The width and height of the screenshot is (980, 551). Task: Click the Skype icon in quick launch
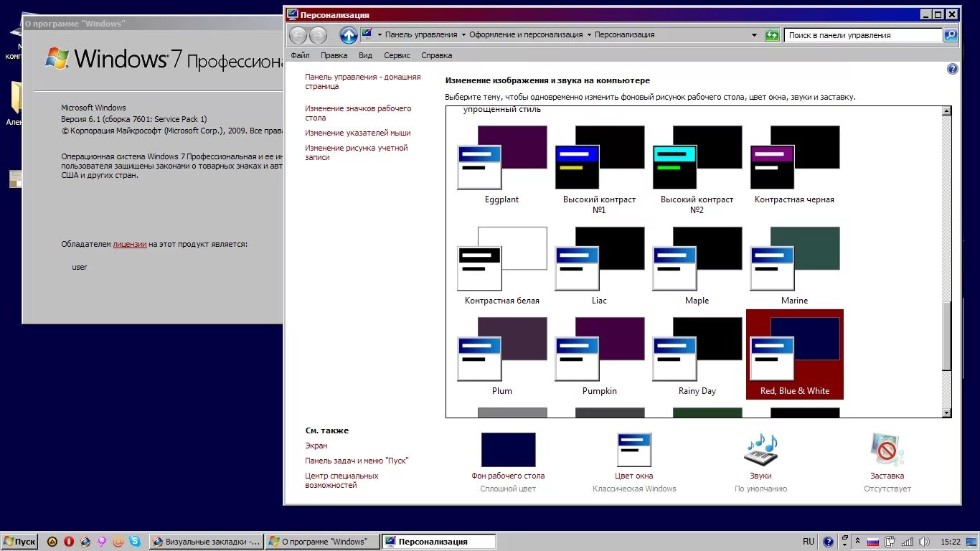(135, 542)
